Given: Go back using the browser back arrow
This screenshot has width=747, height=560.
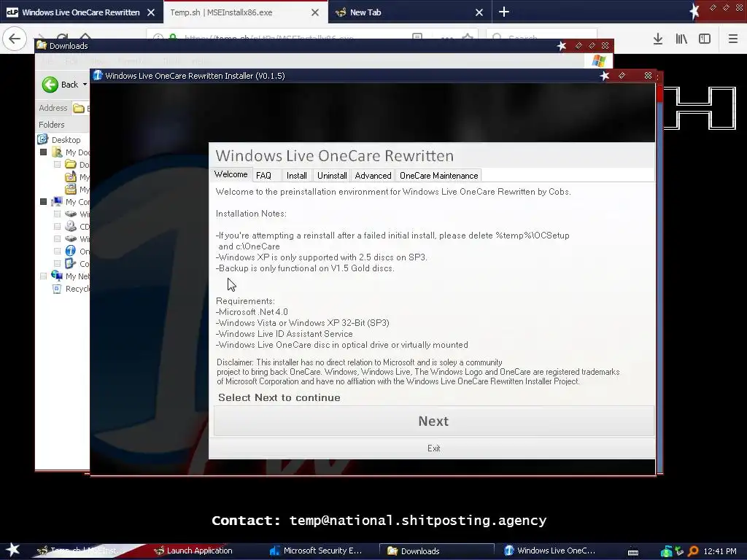Looking at the screenshot, I should [x=15, y=39].
